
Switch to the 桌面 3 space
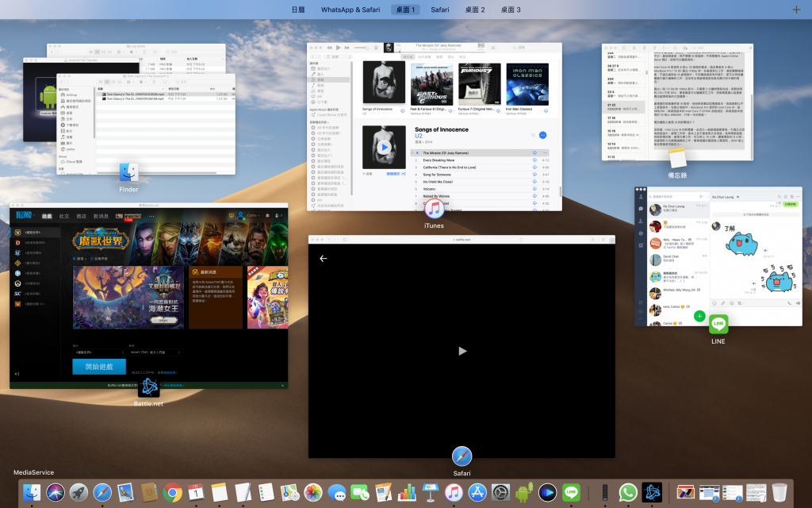[511, 10]
